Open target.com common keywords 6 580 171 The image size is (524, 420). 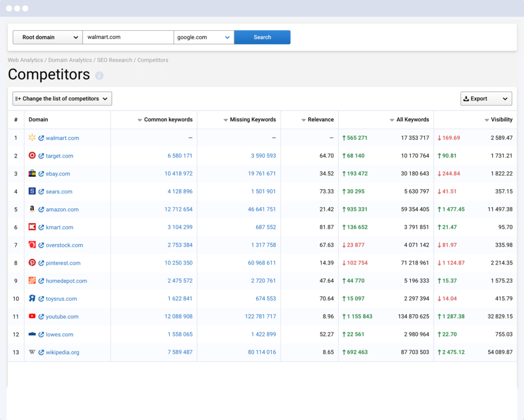[180, 156]
